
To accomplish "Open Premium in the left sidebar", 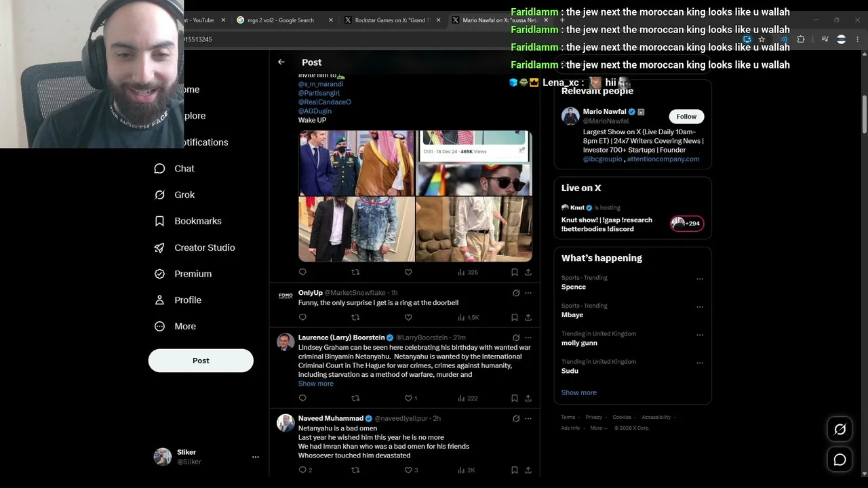I will coord(183,274).
